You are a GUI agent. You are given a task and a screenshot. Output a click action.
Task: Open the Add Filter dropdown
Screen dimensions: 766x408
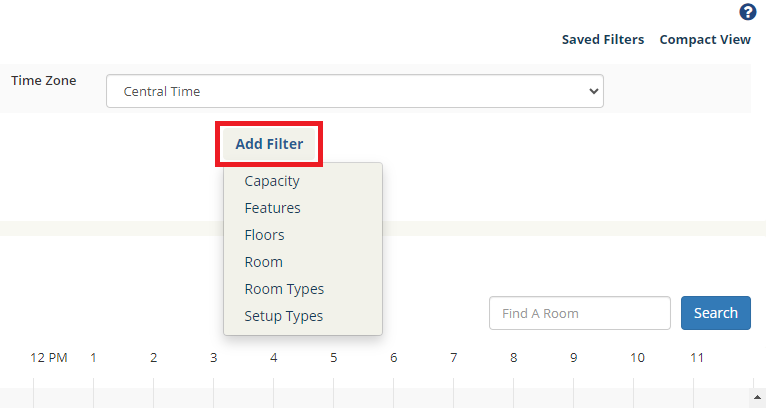pos(269,144)
